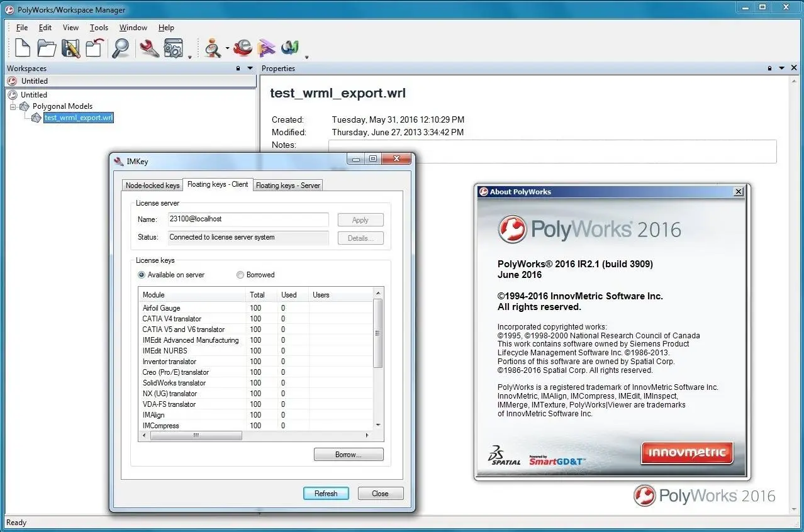Select the IMCompress row
The width and height of the screenshot is (804, 532).
256,426
